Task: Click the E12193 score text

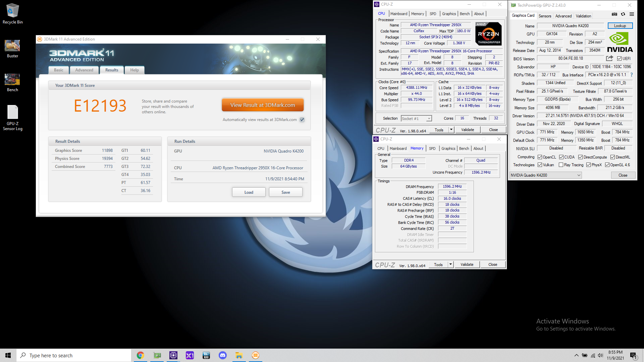Action: (x=100, y=106)
